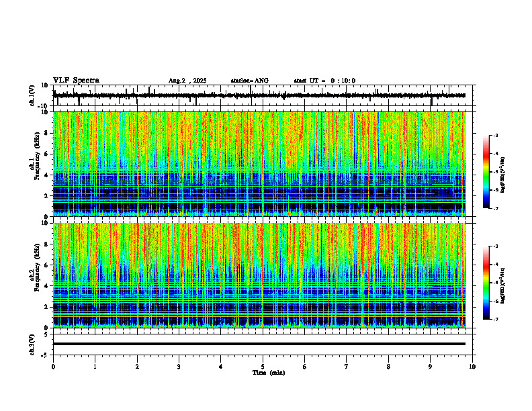Click the time axis tick label '0'
The height and width of the screenshot is (411, 532).
pyautogui.click(x=53, y=367)
